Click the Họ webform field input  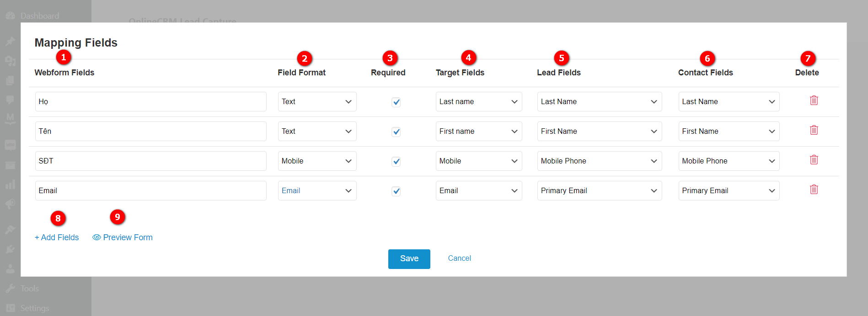point(150,101)
